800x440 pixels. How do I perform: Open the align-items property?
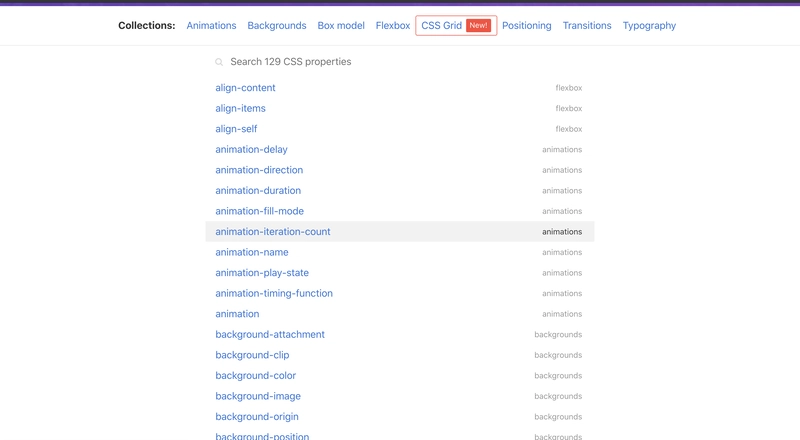click(240, 108)
